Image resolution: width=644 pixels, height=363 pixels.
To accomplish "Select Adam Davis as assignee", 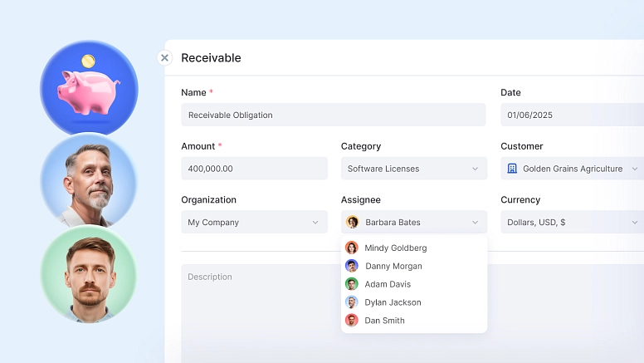I will 414,284.
